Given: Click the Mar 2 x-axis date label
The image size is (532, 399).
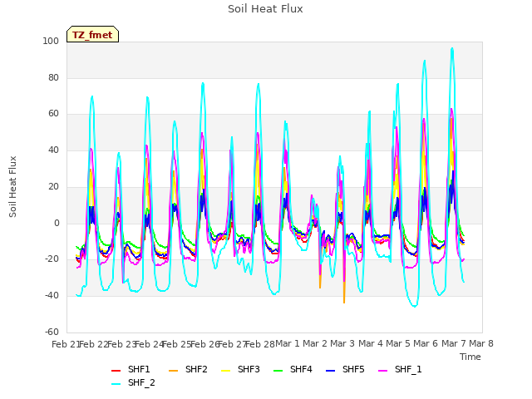Looking at the screenshot, I should coord(315,344).
